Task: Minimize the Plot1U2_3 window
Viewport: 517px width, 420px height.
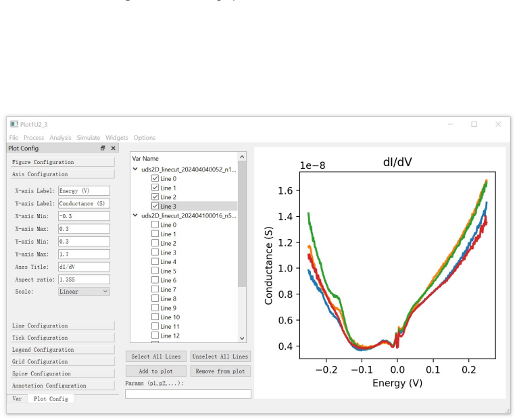Action: (450, 124)
